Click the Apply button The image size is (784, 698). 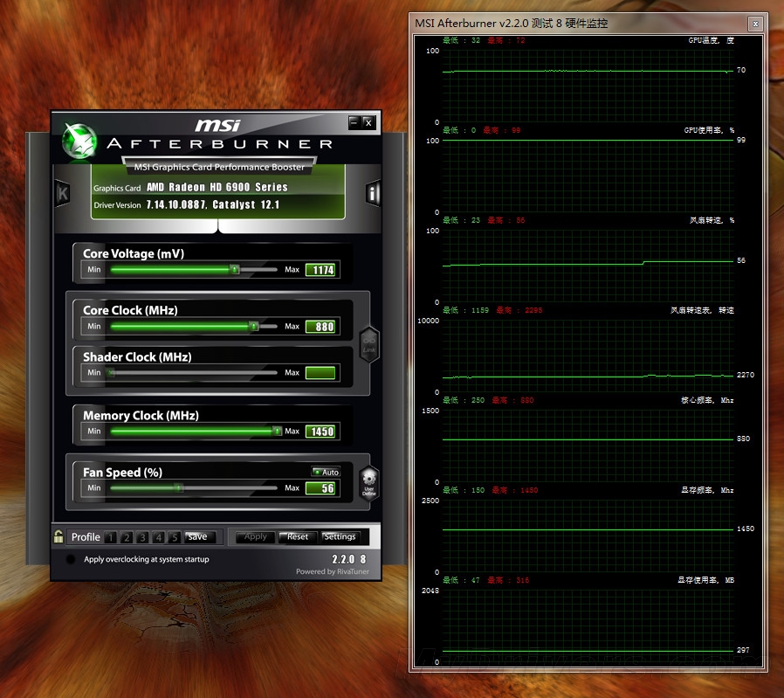[256, 537]
